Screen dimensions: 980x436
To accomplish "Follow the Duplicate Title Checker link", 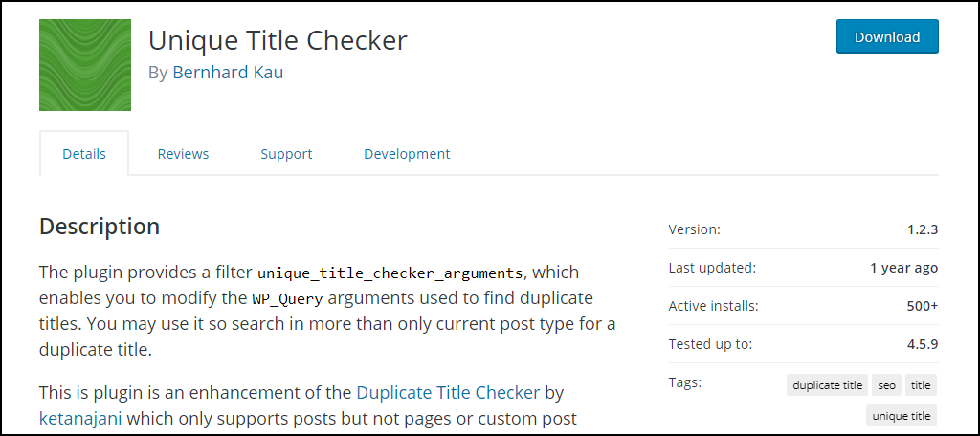I will click(x=448, y=392).
